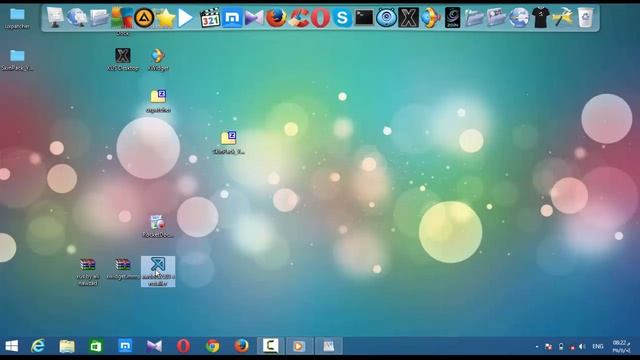Screen dimensions: 640x360
Task: Open Firefox from the top dock
Action: pyautogui.click(x=276, y=18)
